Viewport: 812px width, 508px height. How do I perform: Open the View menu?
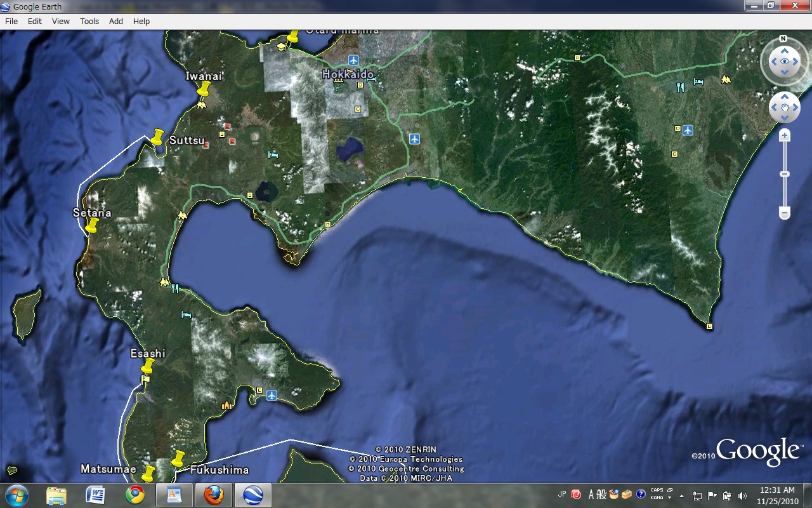pos(61,21)
